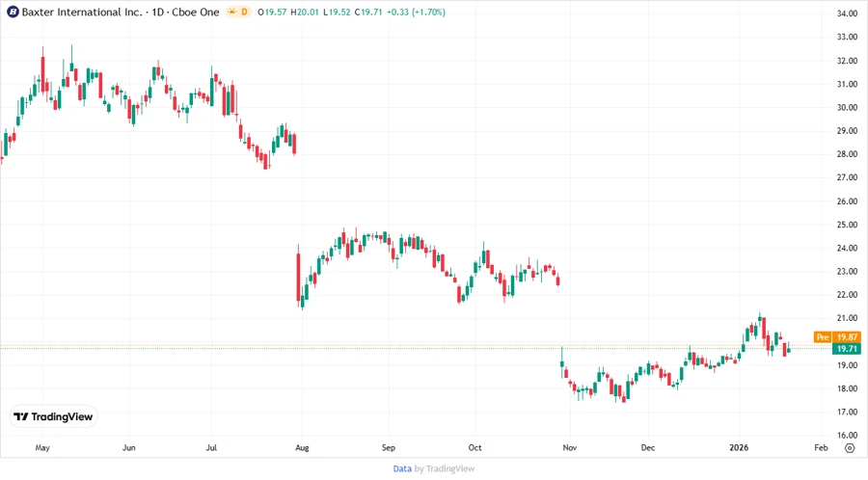The height and width of the screenshot is (480, 868).
Task: Click the '34.00' price axis label
Action: tap(847, 13)
